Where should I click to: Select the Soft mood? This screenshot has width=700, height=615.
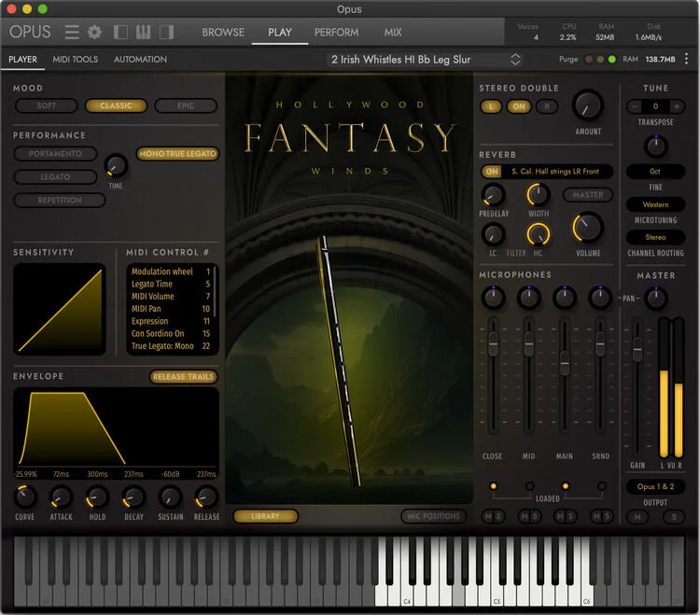pos(47,105)
